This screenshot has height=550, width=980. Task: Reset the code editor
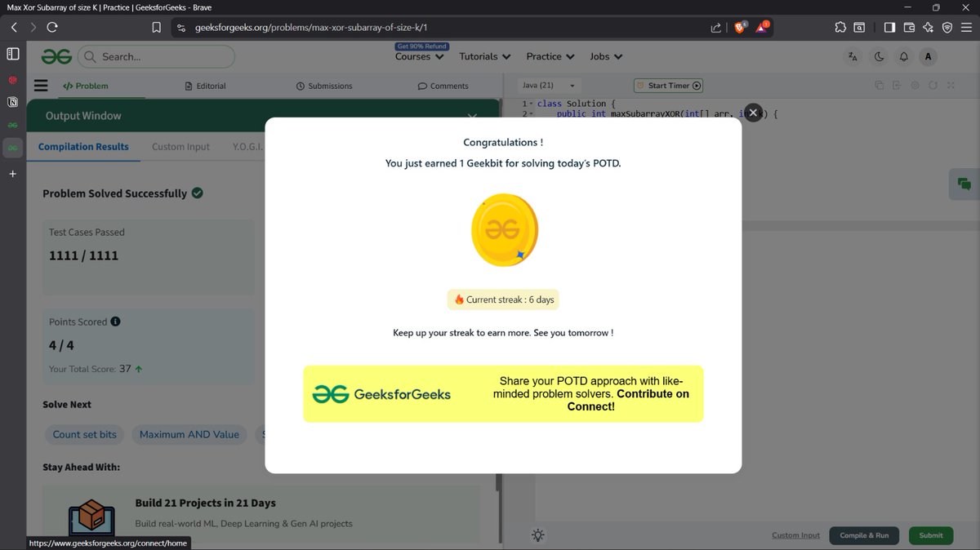[x=933, y=85]
